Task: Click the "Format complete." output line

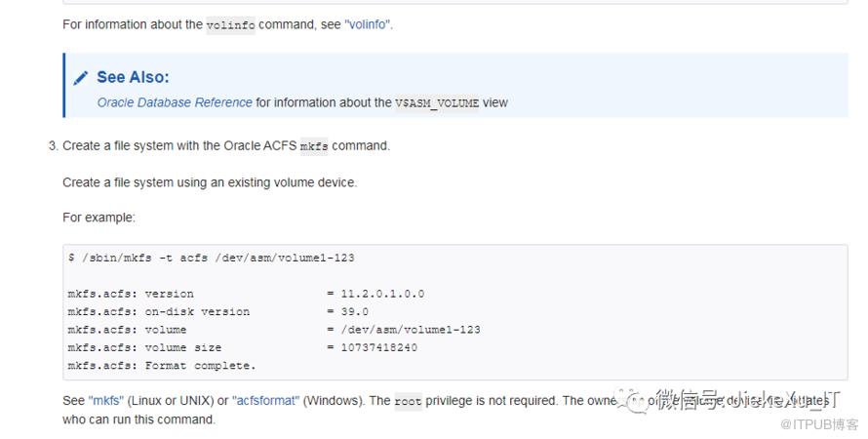Action: [x=162, y=366]
